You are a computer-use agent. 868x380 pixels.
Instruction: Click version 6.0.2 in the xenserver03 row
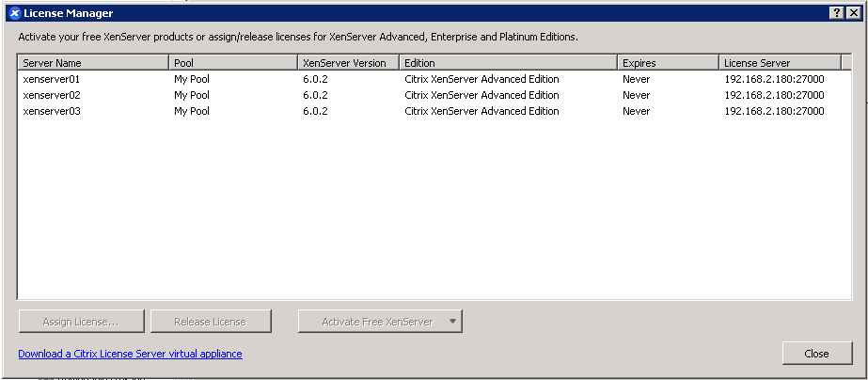point(315,111)
